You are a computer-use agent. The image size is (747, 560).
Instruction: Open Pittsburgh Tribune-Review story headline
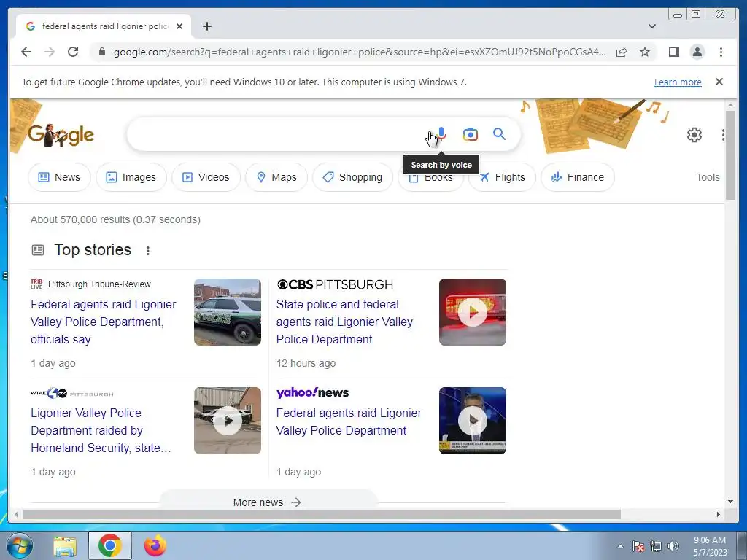104,322
